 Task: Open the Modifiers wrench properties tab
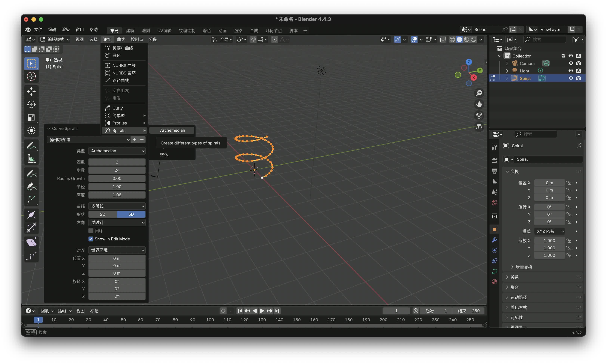(494, 240)
